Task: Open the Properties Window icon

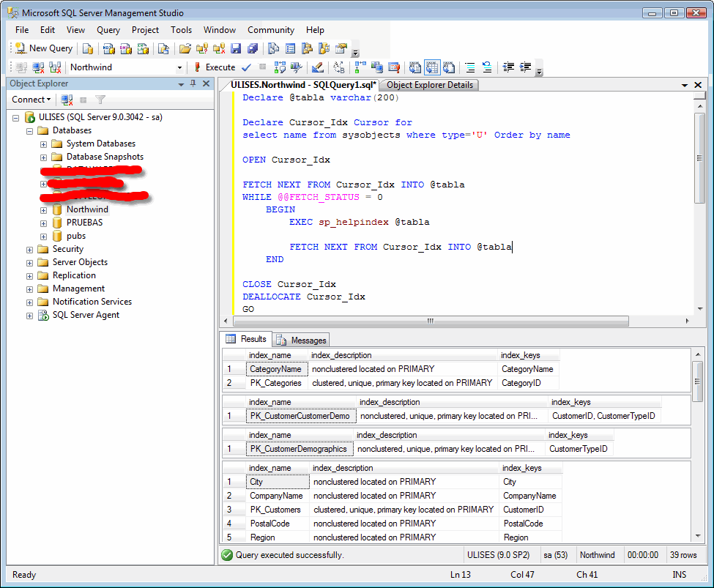Action: tap(341, 49)
